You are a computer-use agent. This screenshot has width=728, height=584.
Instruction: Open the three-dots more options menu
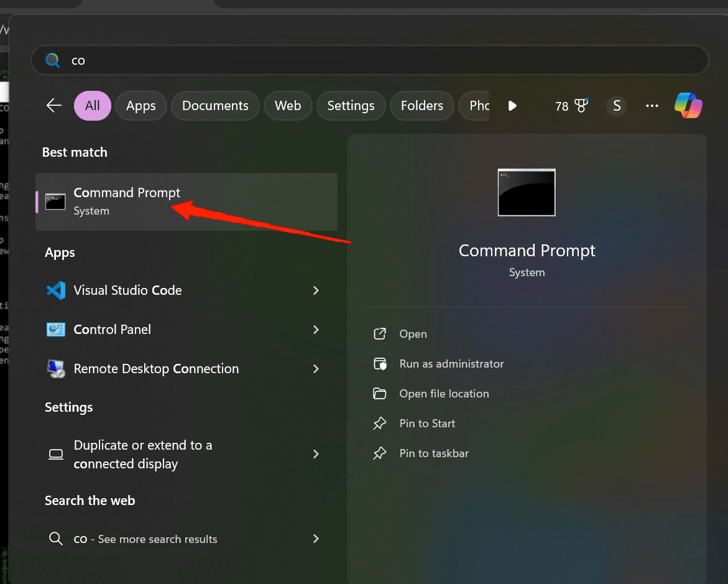[652, 106]
